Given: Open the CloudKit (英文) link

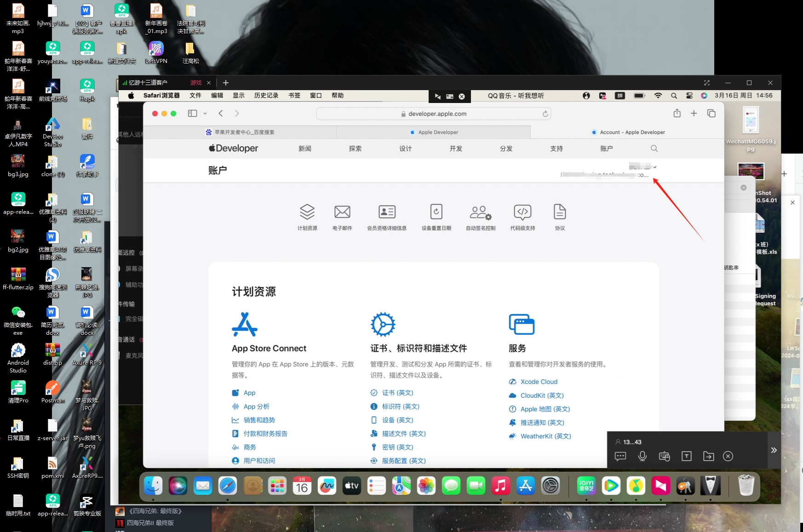Looking at the screenshot, I should (x=542, y=395).
